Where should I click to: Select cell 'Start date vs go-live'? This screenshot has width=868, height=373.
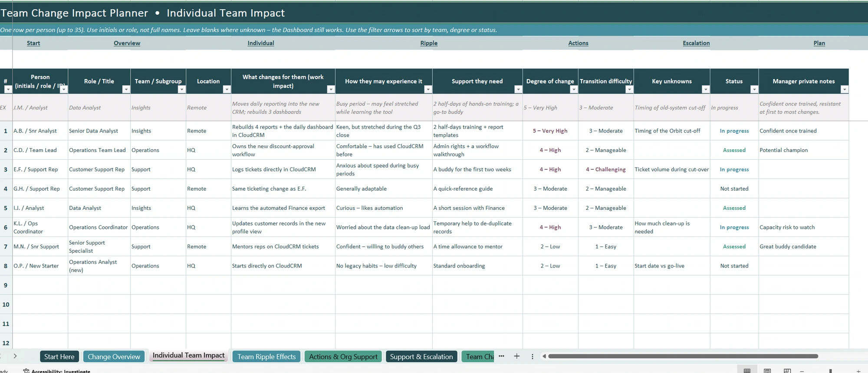(x=672, y=266)
